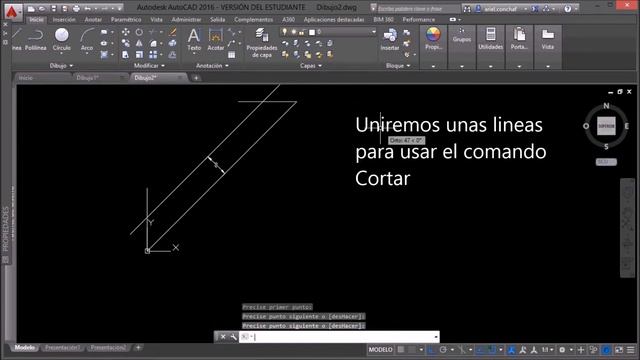Click the command line input field
640x360 pixels.
pos(338,337)
